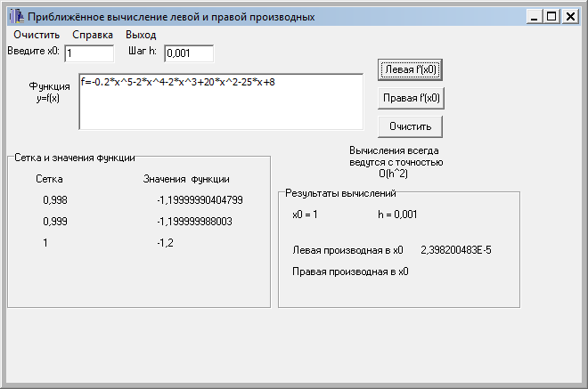
Task: Click result text x0 = 1
Action: pyautogui.click(x=305, y=215)
